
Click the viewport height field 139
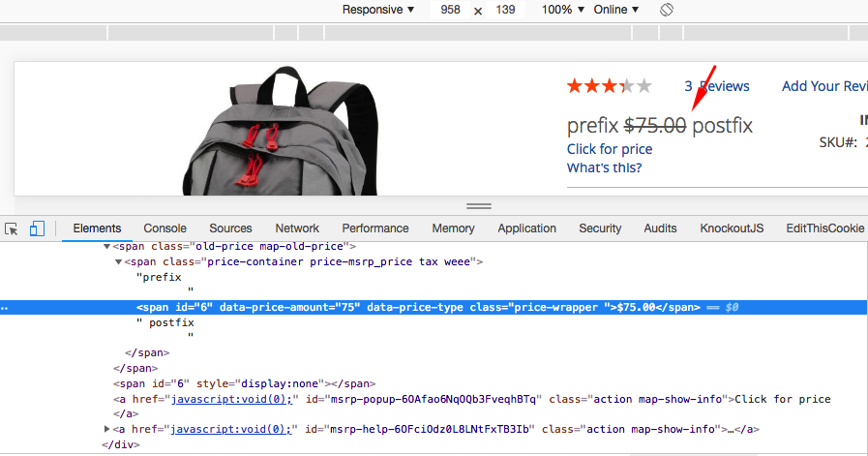click(505, 10)
